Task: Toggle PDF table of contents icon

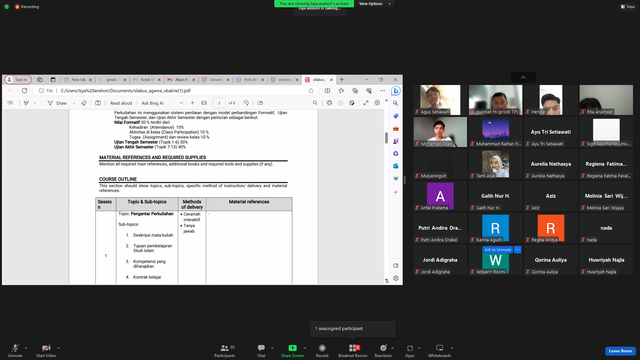Action: pyautogui.click(x=10, y=103)
